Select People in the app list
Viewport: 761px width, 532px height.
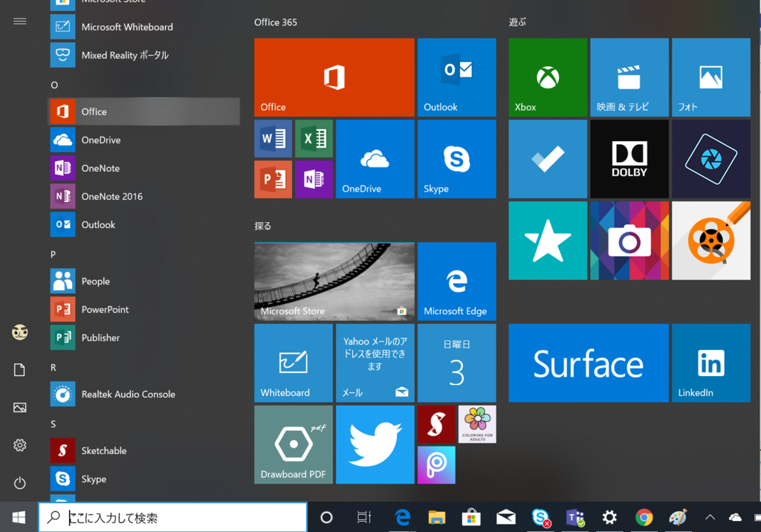point(144,281)
